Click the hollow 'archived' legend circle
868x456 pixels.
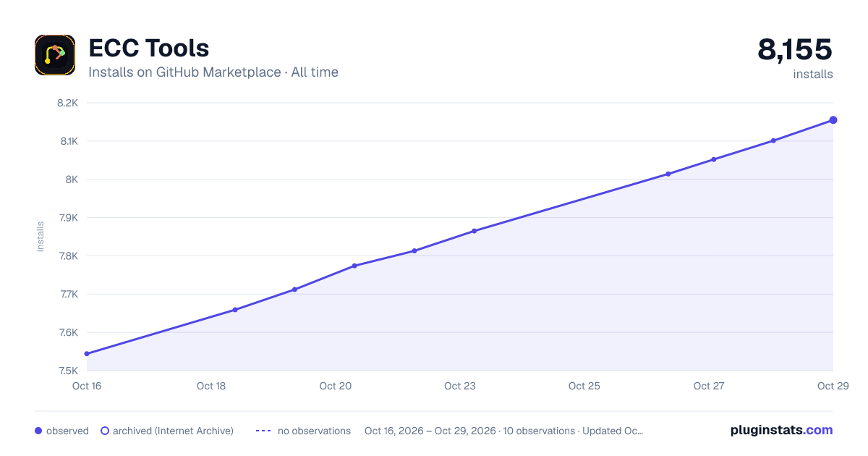click(105, 431)
